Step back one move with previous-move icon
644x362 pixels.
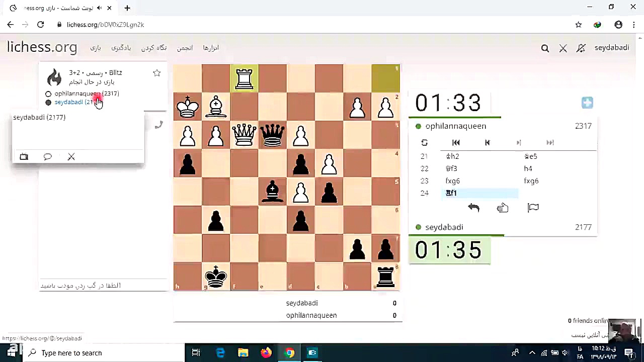(487, 143)
